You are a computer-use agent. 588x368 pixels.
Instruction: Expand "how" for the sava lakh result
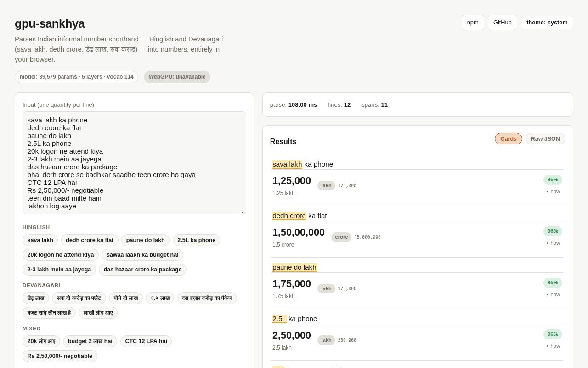click(x=553, y=191)
